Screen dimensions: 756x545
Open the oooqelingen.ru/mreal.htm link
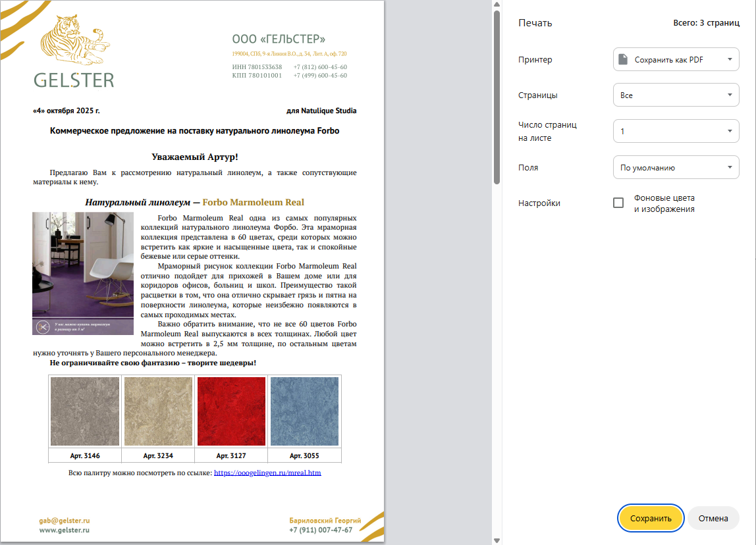(x=267, y=473)
